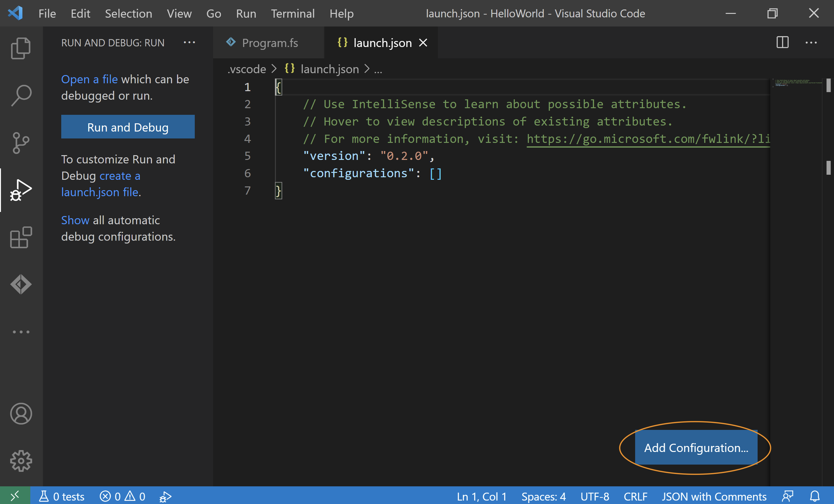Image resolution: width=834 pixels, height=504 pixels.
Task: Expand the launch.json breadcrumb item
Action: [329, 69]
